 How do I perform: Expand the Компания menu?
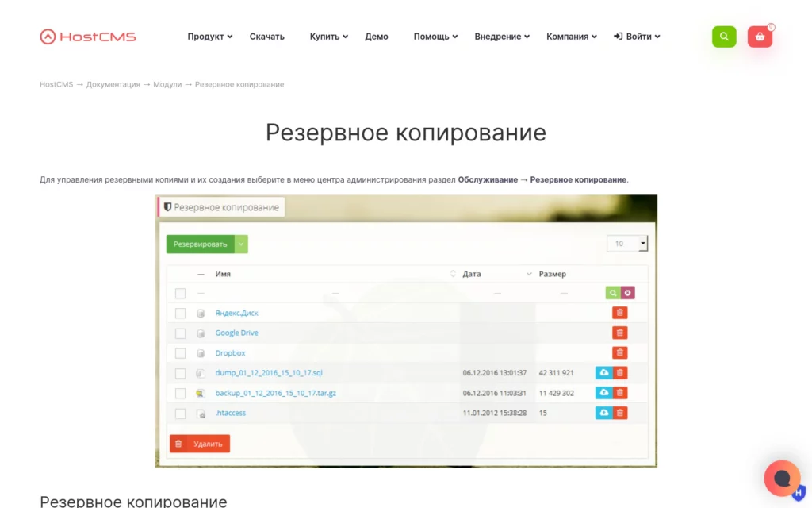pyautogui.click(x=572, y=37)
